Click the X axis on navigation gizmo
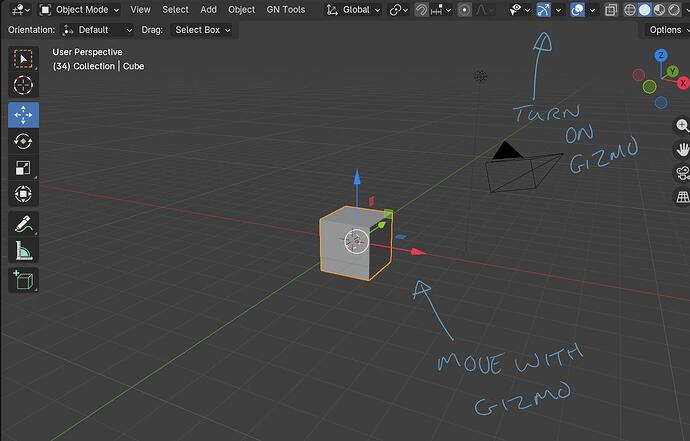 tap(683, 83)
